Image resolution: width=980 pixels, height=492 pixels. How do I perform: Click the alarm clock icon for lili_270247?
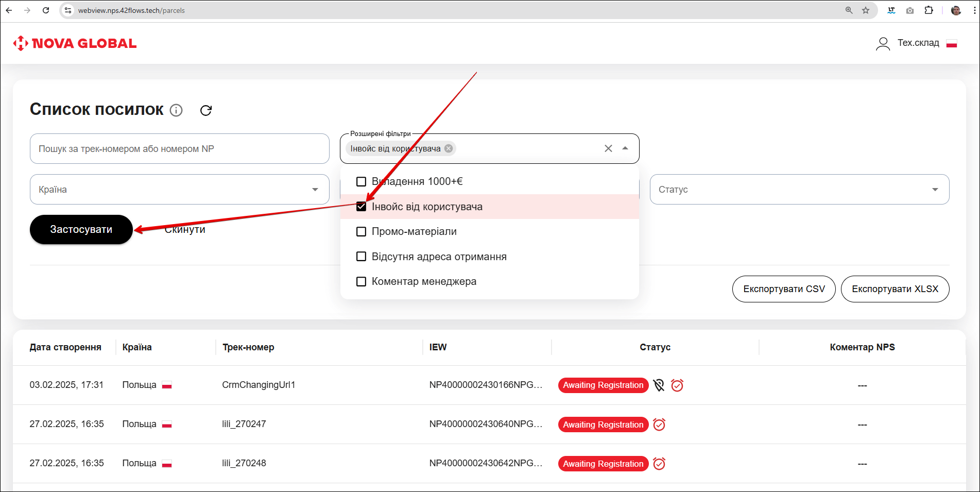[x=659, y=425]
